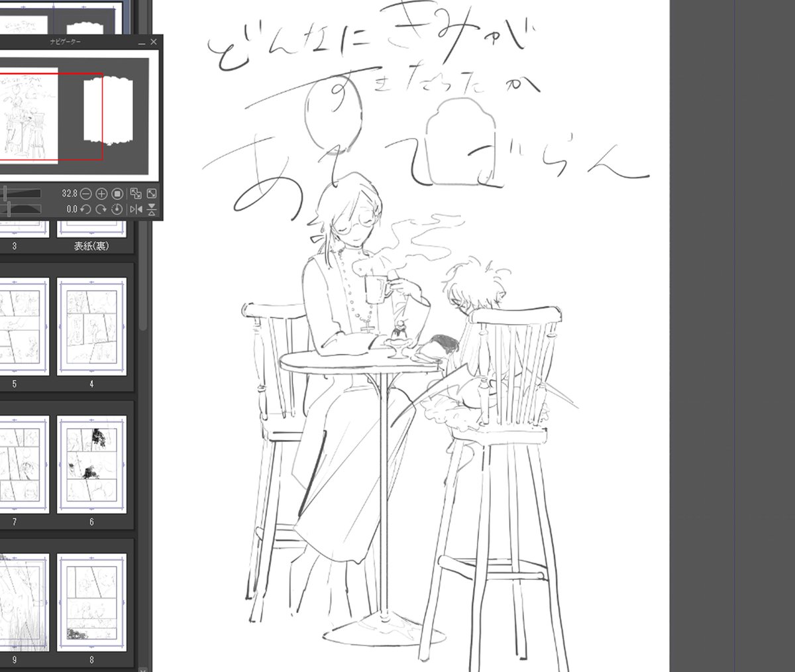This screenshot has height=672, width=795.
Task: Click the 表紙(裏) page label
Action: tap(91, 246)
